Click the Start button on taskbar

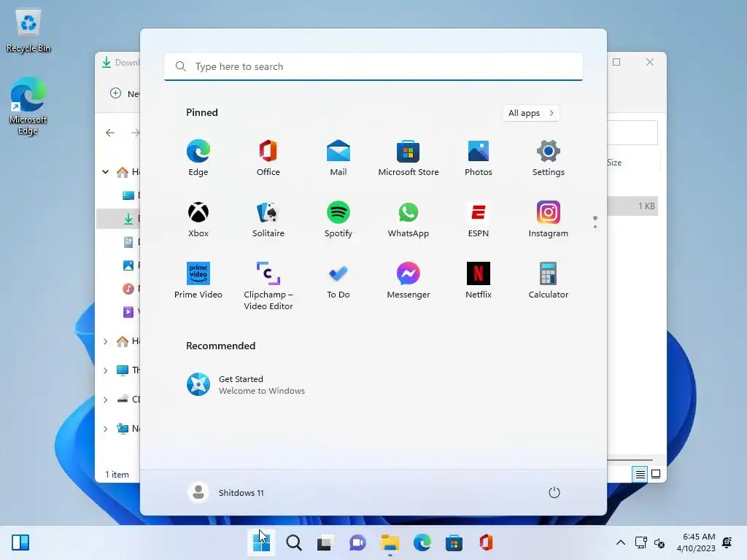tap(261, 542)
